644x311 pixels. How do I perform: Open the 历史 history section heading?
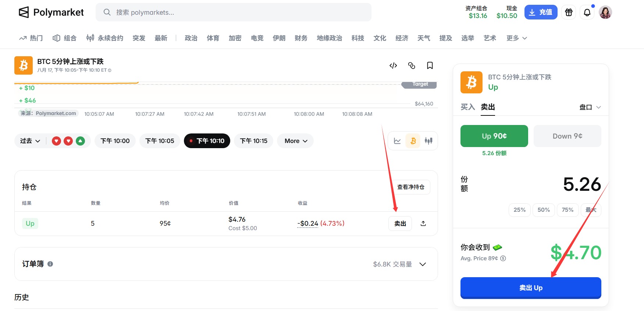pos(22,297)
